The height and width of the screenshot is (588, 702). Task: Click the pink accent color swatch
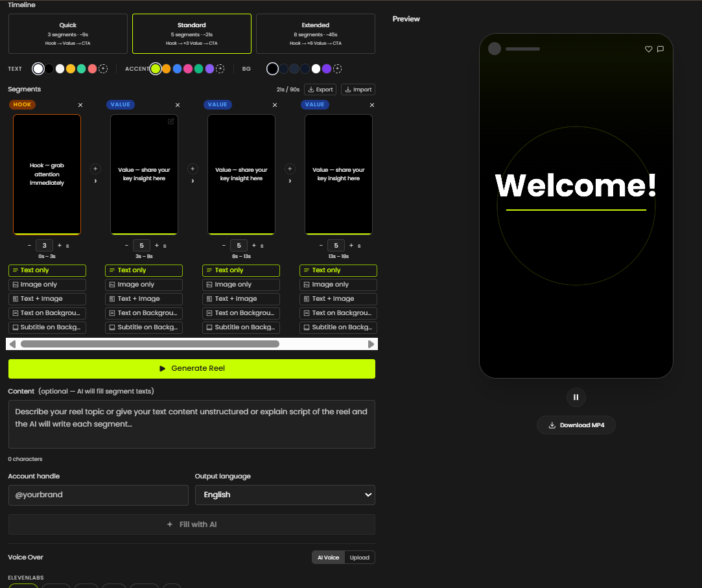pyautogui.click(x=188, y=69)
